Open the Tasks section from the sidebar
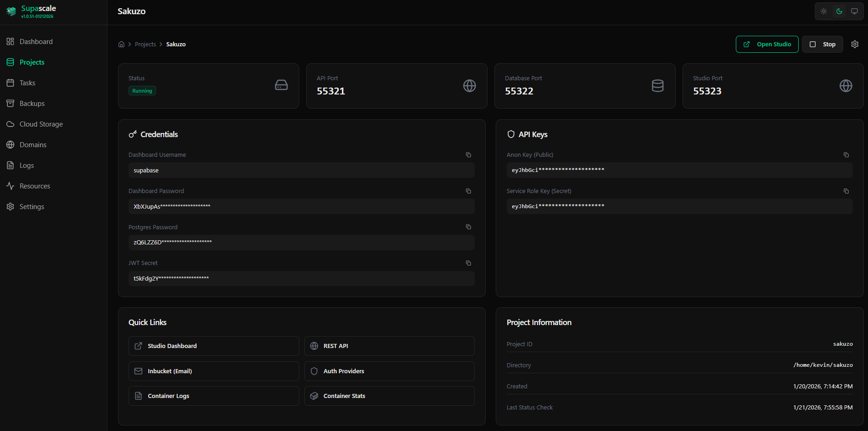Viewport: 868px width, 431px height. [10, 83]
